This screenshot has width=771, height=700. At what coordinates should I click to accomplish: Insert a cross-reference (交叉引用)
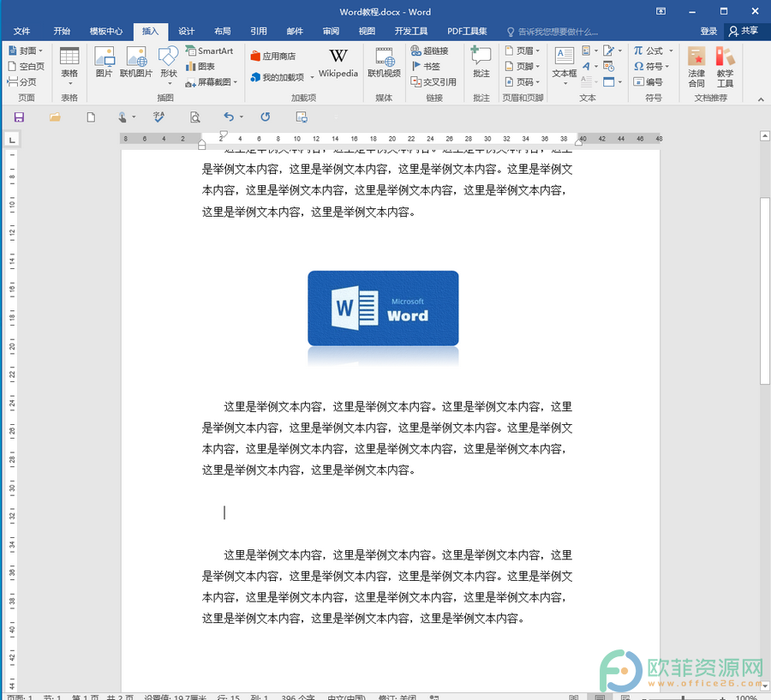(433, 82)
